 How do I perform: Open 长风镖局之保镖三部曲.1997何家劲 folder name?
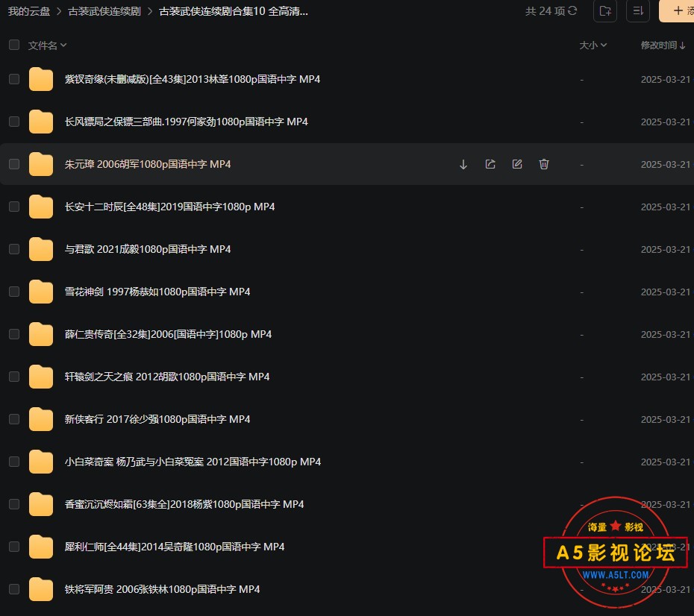click(187, 122)
